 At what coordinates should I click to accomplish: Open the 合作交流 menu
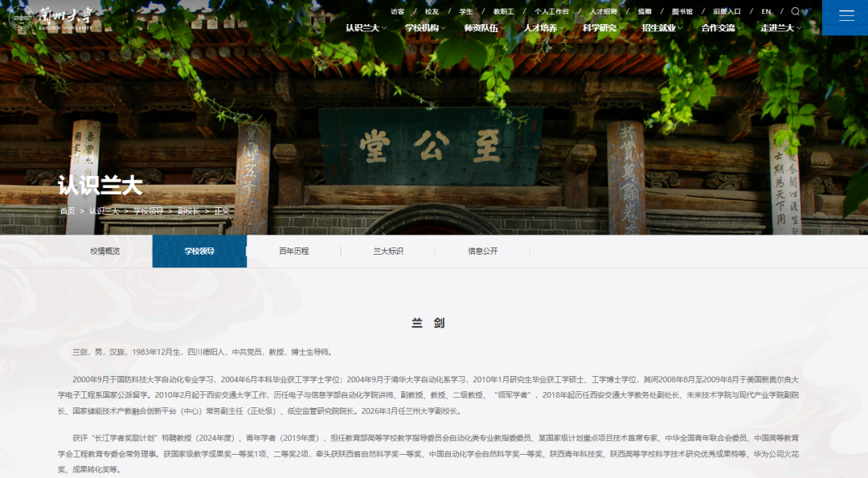(721, 28)
